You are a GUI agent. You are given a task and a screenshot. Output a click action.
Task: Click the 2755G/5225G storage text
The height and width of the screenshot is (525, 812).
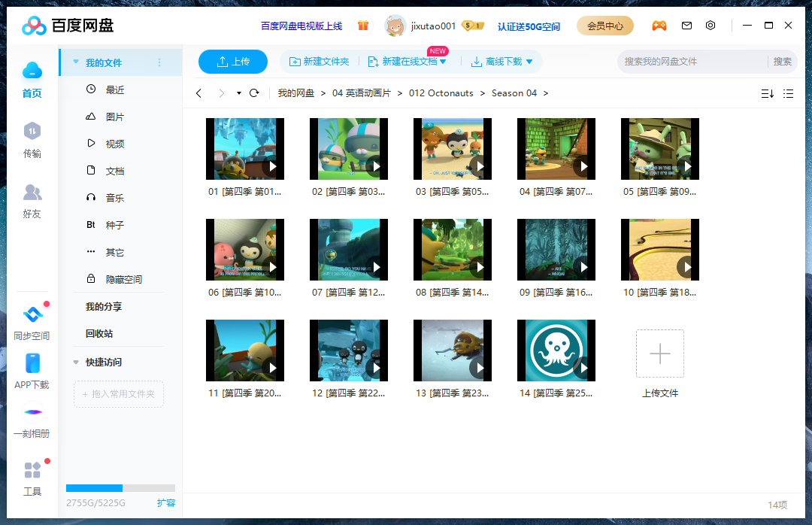[95, 502]
